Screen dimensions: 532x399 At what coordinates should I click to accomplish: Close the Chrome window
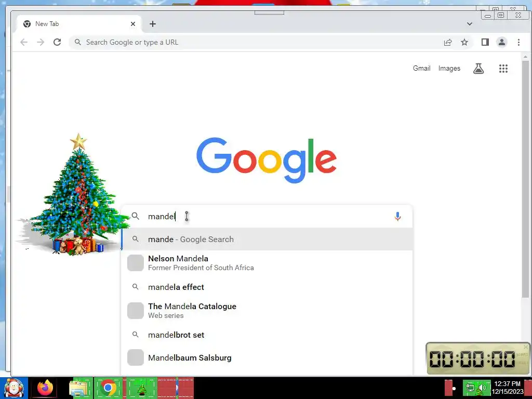(x=518, y=15)
